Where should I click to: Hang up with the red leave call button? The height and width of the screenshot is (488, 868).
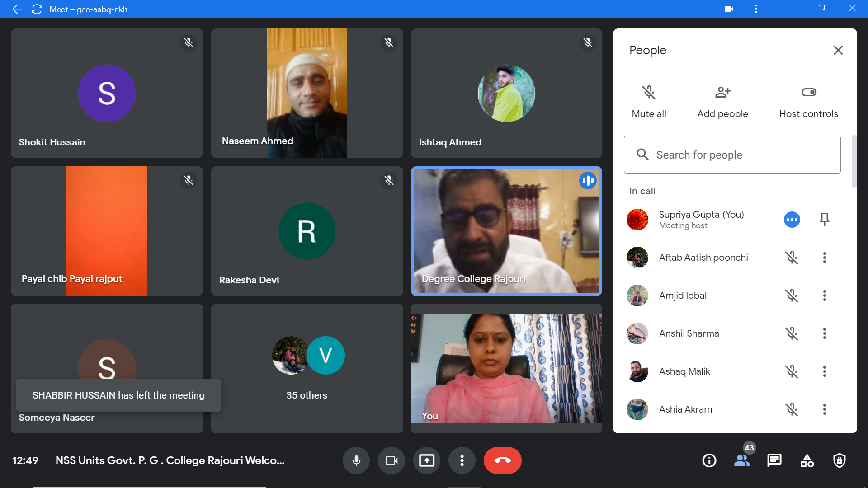pyautogui.click(x=502, y=460)
